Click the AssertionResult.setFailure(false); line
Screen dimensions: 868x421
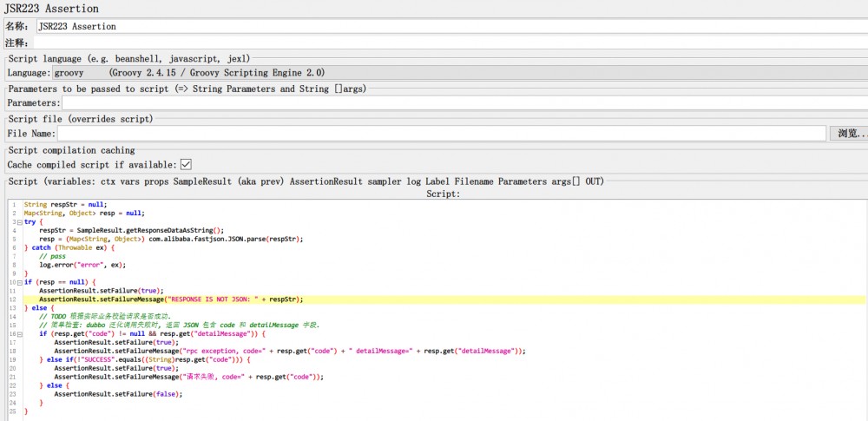(118, 394)
